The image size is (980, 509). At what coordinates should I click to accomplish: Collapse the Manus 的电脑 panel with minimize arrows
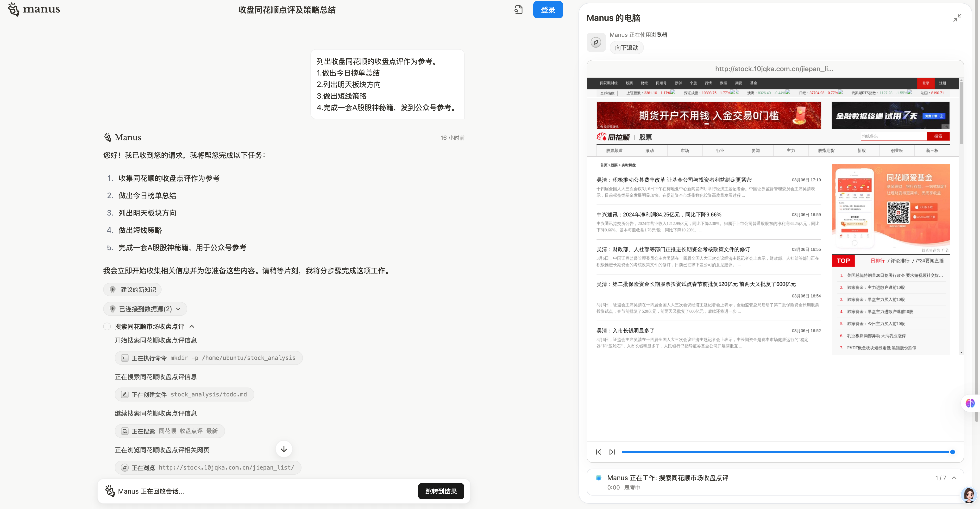957,18
